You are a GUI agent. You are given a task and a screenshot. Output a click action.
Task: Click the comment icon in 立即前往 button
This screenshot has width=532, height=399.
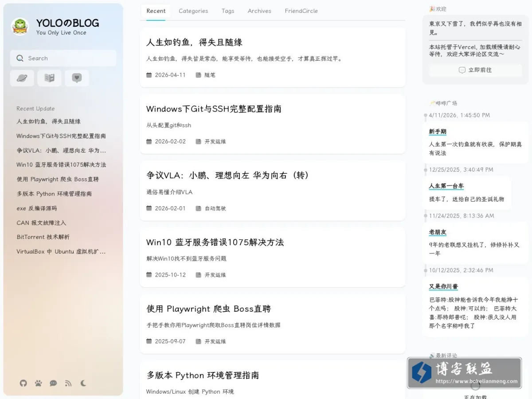462,70
